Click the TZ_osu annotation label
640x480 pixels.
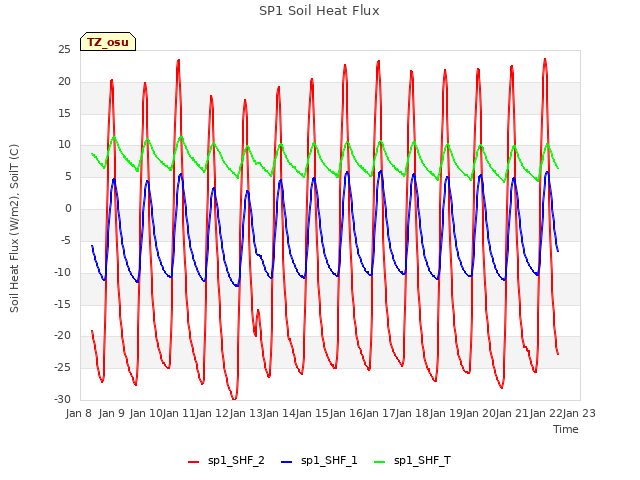click(x=108, y=42)
